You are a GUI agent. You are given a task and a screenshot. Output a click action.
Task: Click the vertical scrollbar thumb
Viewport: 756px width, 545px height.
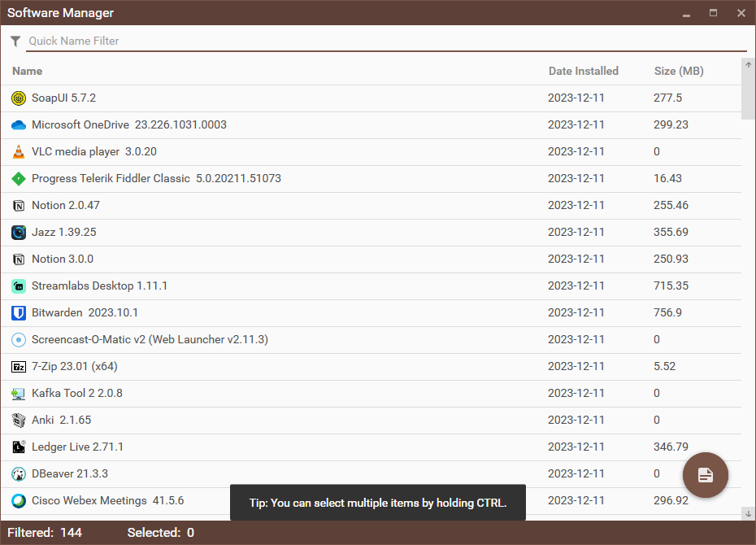click(749, 95)
